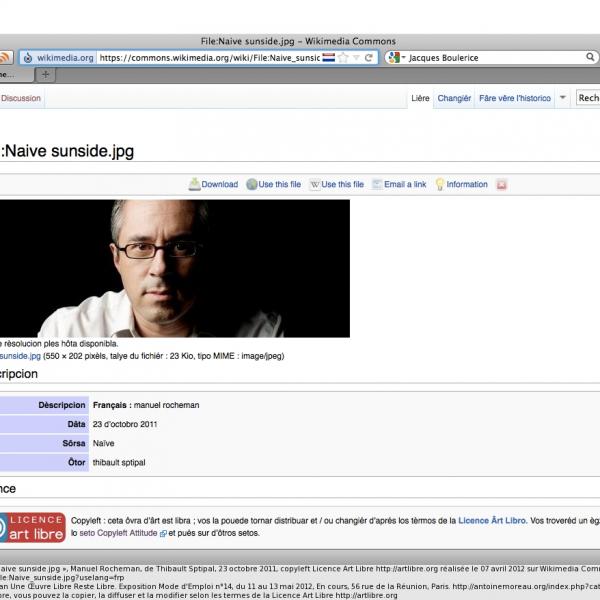The width and height of the screenshot is (600, 600).
Task: Click the first Use this file link
Action: [x=279, y=184]
